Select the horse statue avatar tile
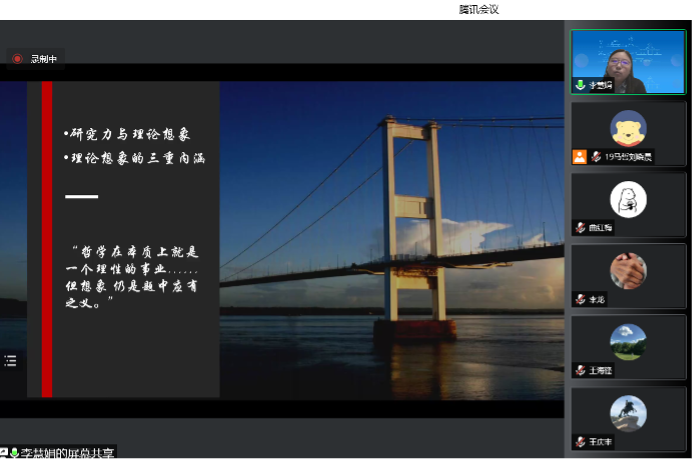This screenshot has height=460, width=693. pyautogui.click(x=628, y=413)
